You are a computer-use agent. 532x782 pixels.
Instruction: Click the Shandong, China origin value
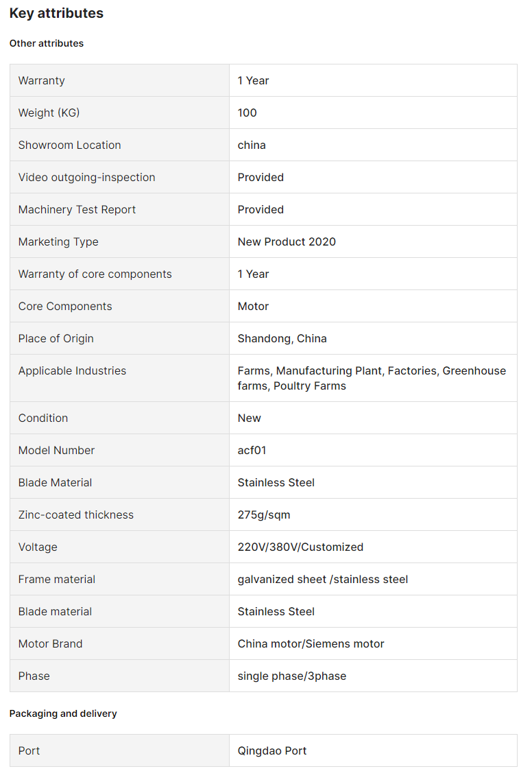click(x=282, y=339)
